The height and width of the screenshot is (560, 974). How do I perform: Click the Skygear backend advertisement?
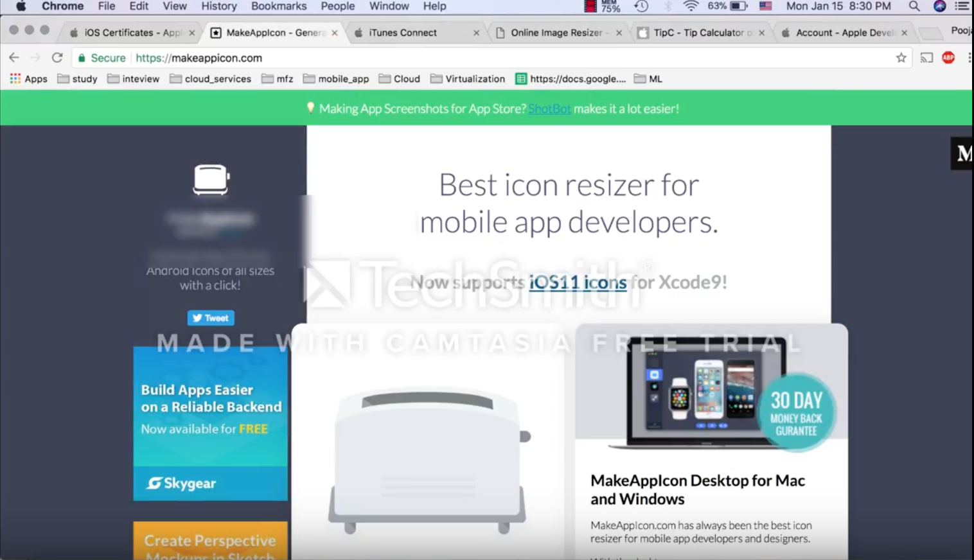(x=210, y=423)
